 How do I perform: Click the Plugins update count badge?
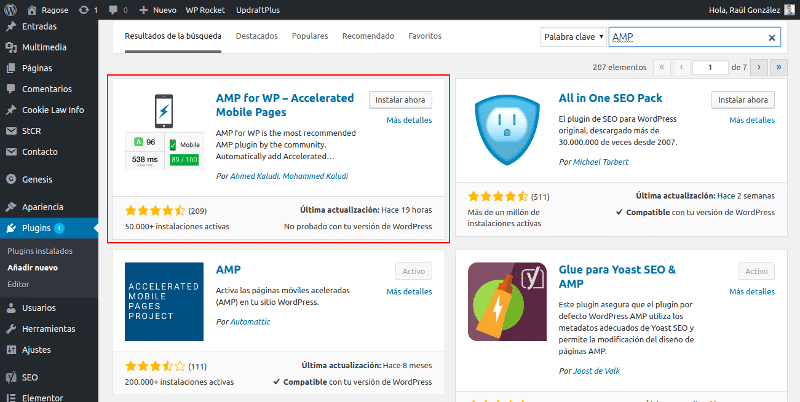point(60,228)
